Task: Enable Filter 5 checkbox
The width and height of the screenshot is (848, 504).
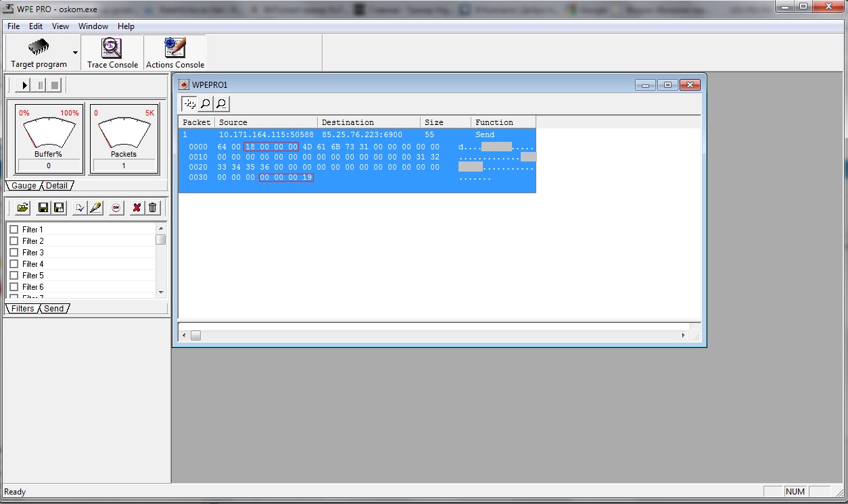Action: [14, 276]
